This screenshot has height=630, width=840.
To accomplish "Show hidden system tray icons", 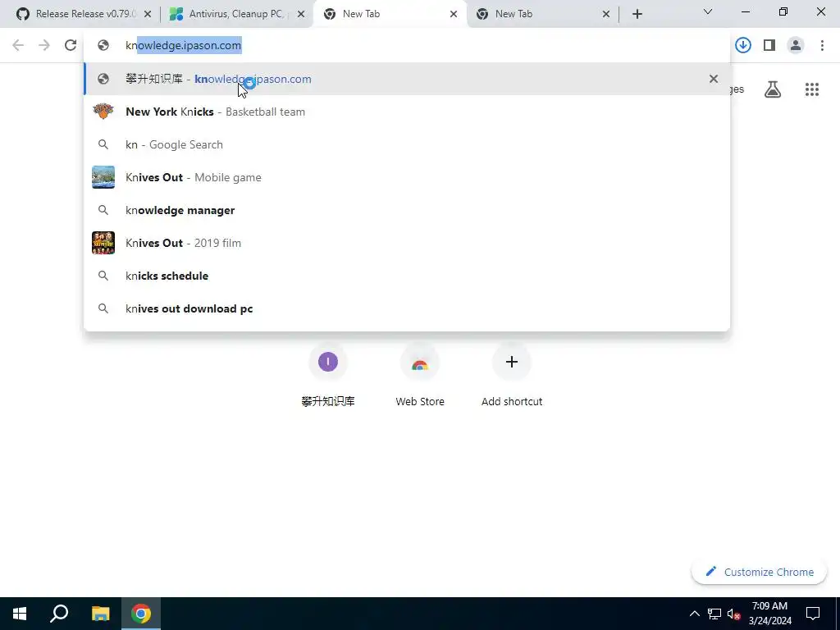I will coord(694,614).
